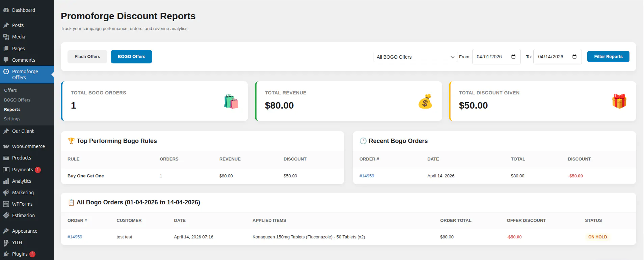Click the WooCommerce logo icon
This screenshot has height=260, width=644.
6,146
